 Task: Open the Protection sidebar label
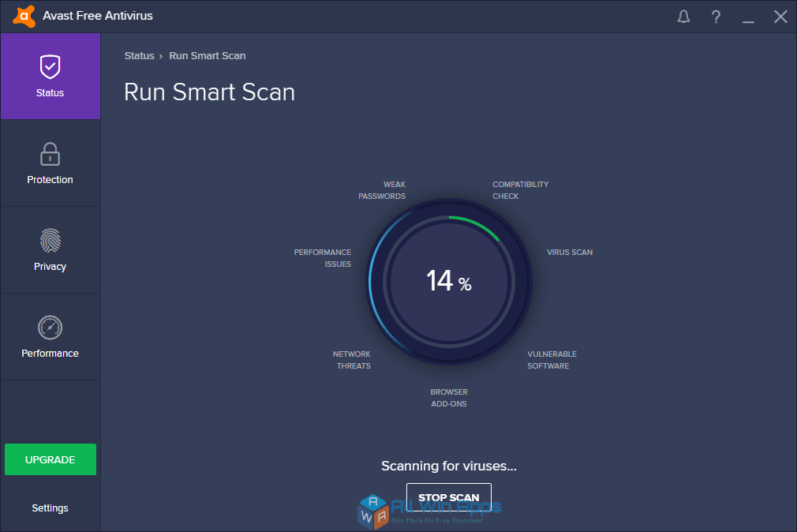point(50,179)
